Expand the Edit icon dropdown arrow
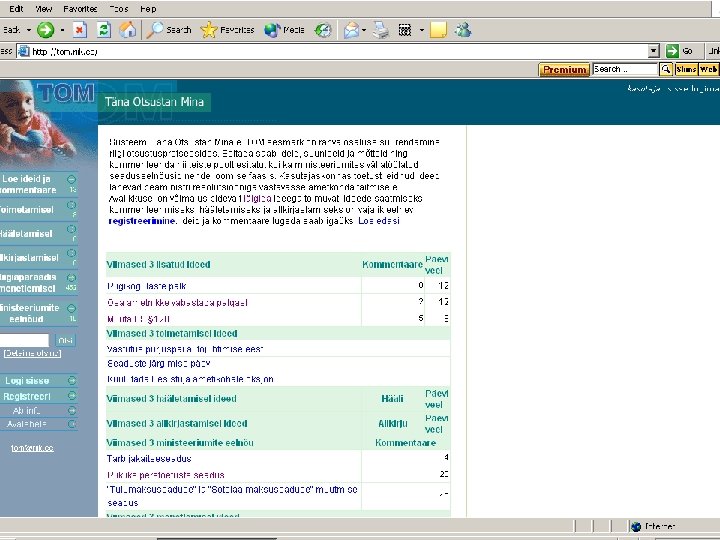 pos(422,30)
